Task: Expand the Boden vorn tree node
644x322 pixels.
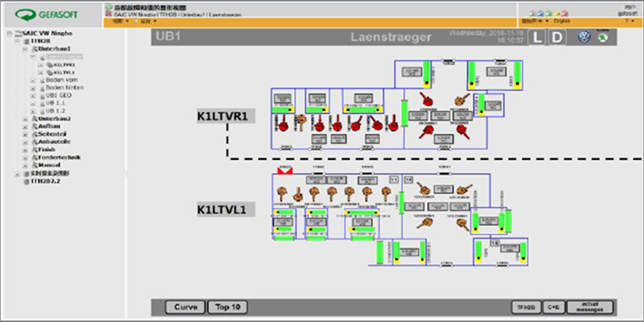Action: pyautogui.click(x=33, y=80)
